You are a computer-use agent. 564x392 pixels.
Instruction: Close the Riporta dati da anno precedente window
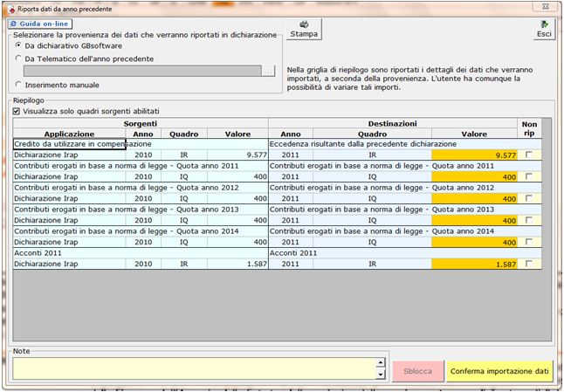point(546,6)
